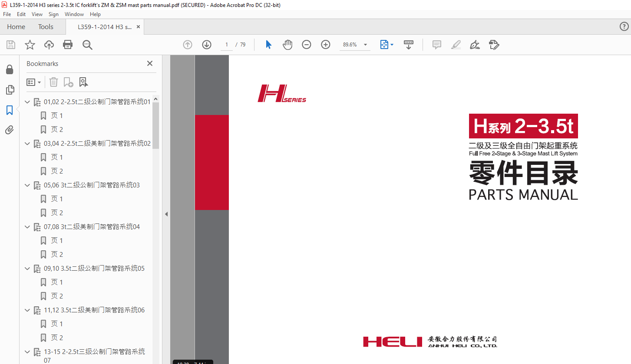This screenshot has height=364, width=631.
Task: Close the Bookmarks panel
Action: coord(150,63)
